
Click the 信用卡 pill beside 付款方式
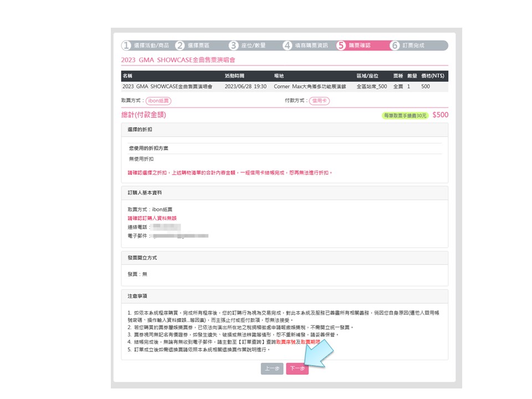tap(319, 101)
